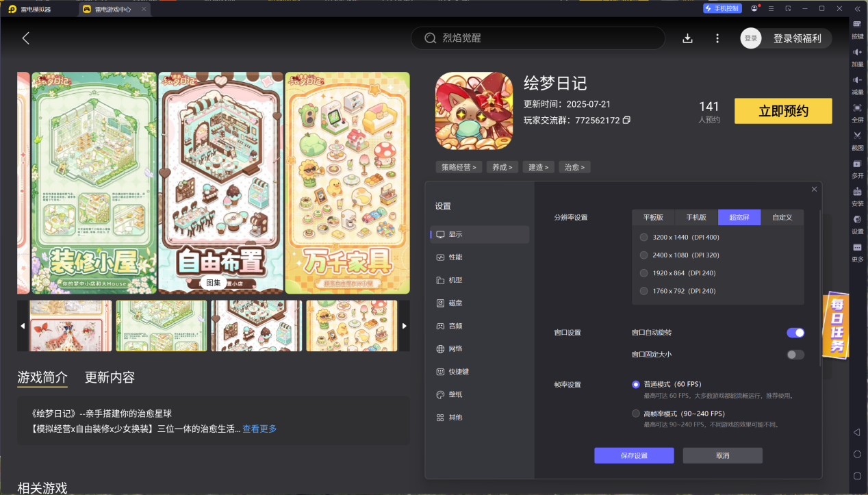This screenshot has width=868, height=495.
Task: Expand the 策略经营 > tag
Action: (x=459, y=167)
